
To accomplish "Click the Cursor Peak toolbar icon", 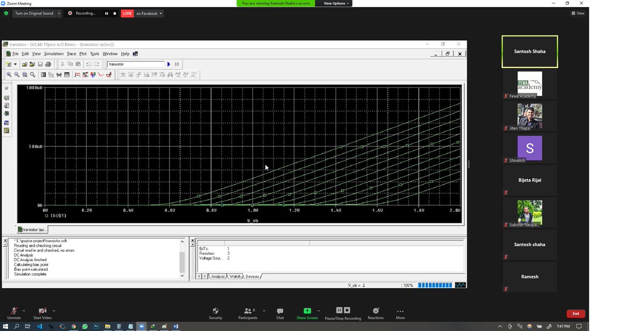I will 123,75.
